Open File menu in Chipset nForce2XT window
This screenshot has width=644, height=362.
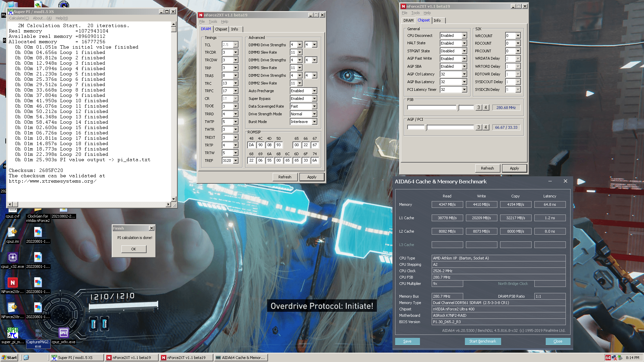405,13
